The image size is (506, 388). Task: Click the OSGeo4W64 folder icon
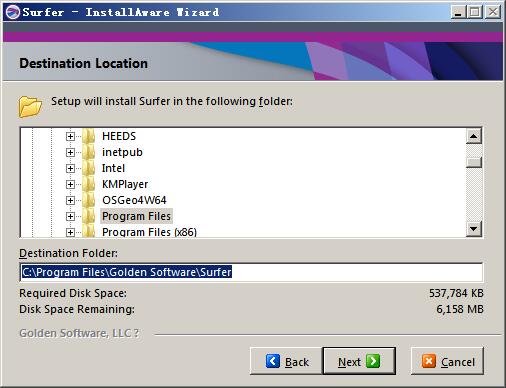(89, 200)
